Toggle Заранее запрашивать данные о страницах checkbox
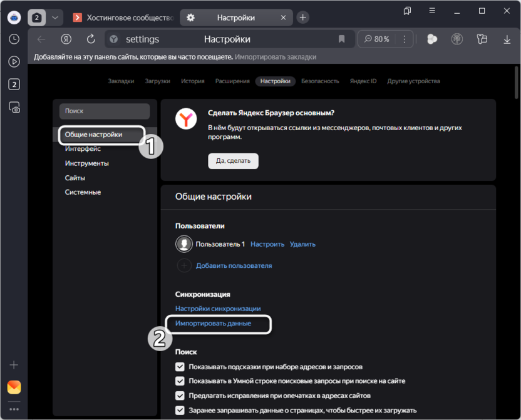The height and width of the screenshot is (420, 521). click(180, 411)
